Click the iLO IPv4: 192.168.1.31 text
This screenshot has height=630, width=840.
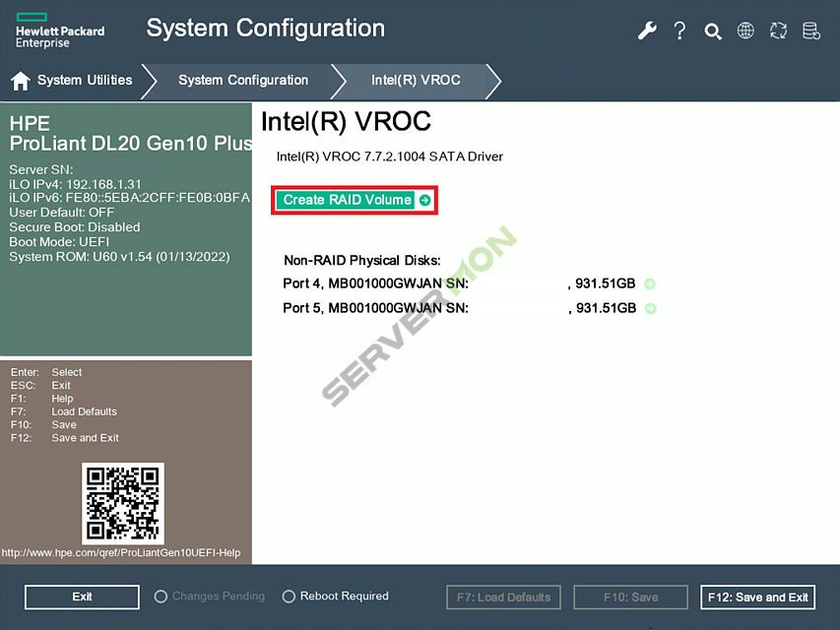pos(75,184)
